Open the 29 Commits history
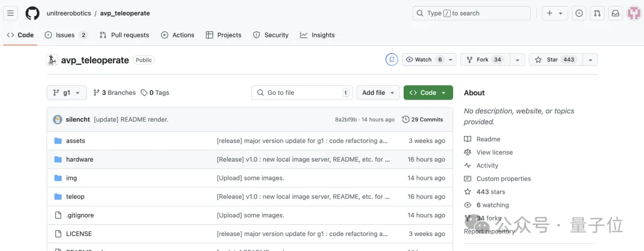644x251 pixels. pyautogui.click(x=423, y=120)
